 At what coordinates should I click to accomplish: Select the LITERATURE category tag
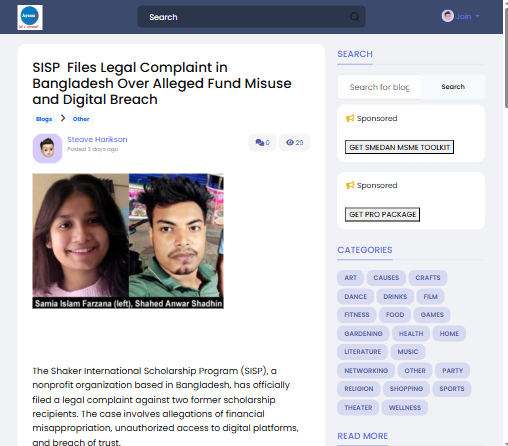tap(362, 352)
